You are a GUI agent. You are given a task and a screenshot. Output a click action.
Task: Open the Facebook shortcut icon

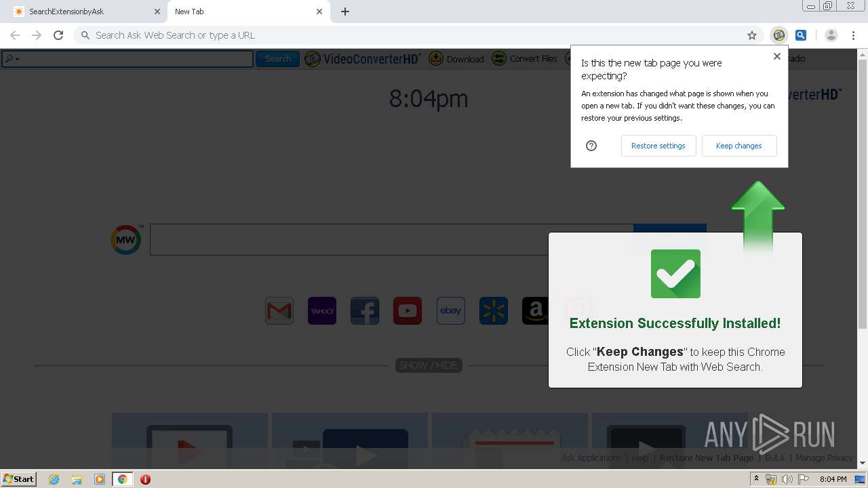point(365,311)
